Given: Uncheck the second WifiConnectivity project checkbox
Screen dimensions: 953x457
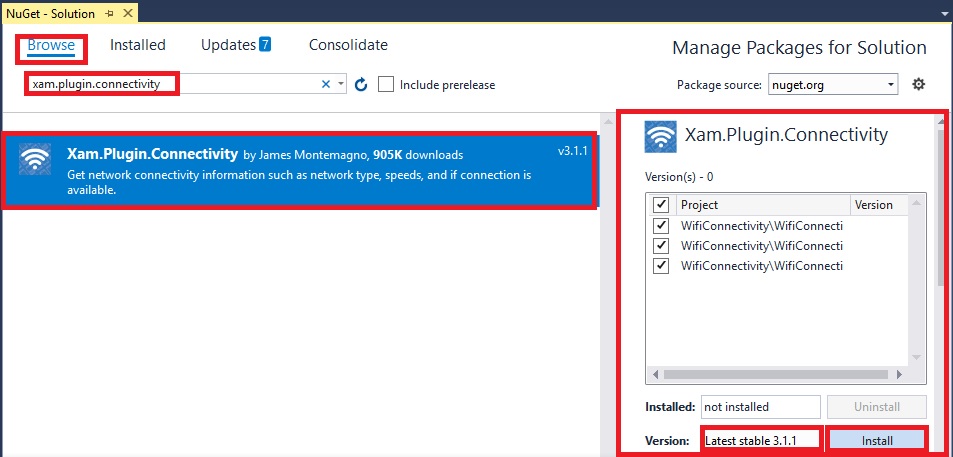Looking at the screenshot, I should click(x=661, y=246).
